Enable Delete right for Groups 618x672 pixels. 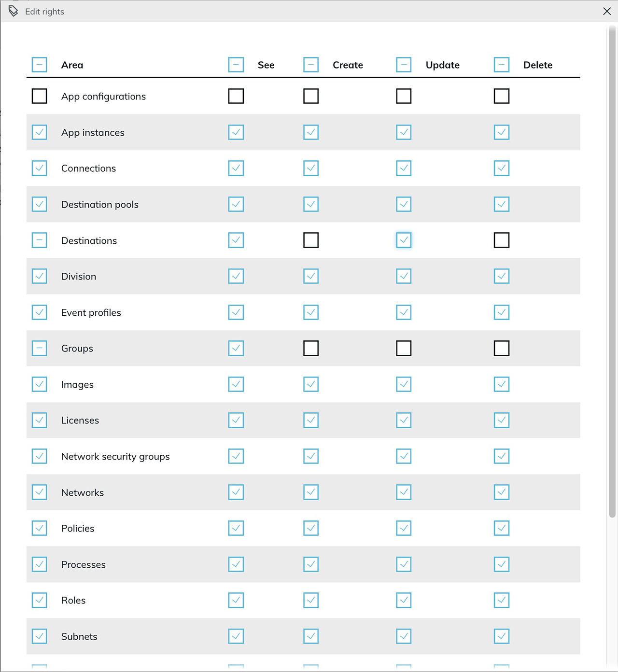(502, 348)
